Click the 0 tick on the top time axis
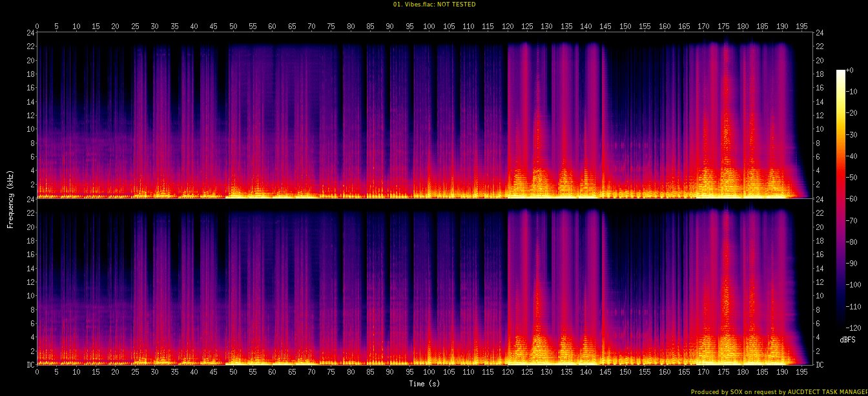The width and height of the screenshot is (868, 396). (37, 26)
